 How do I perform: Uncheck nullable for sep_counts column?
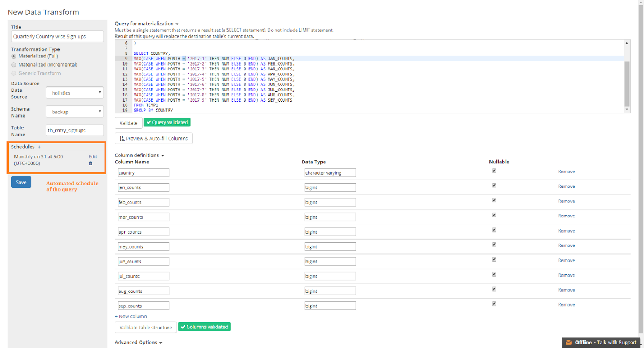click(x=494, y=304)
